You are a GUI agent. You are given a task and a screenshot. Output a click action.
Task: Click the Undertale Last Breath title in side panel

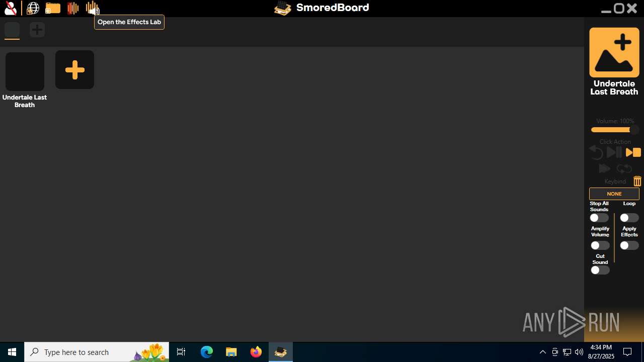click(614, 87)
